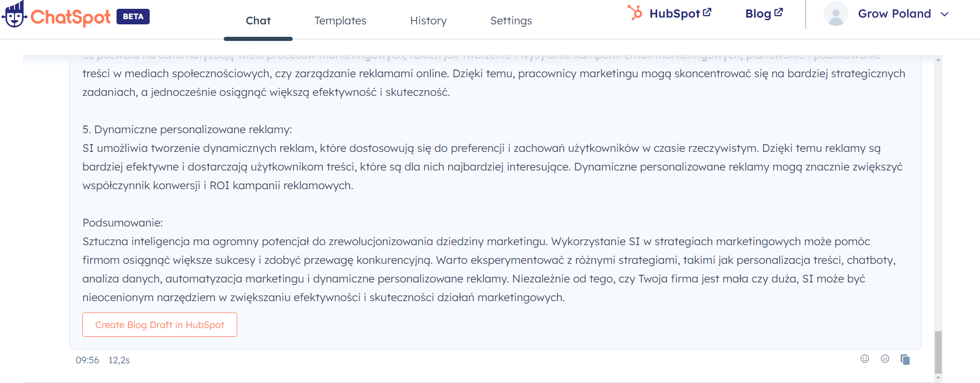Click the 12,2s response time label
Image resolution: width=980 pixels, height=383 pixels.
tap(119, 360)
